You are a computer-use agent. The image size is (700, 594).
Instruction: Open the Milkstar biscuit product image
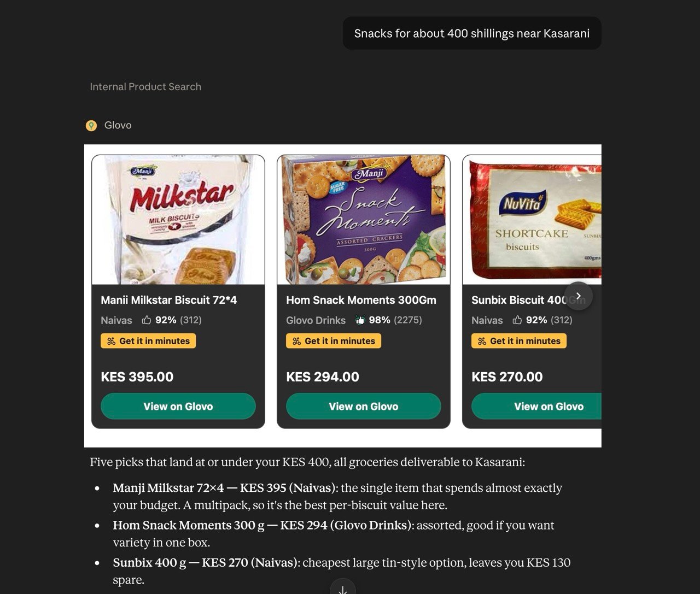point(178,220)
